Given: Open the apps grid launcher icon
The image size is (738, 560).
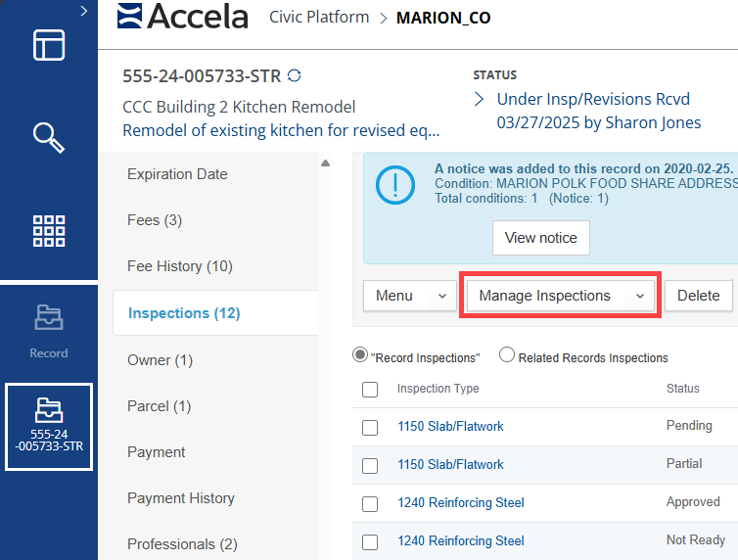Looking at the screenshot, I should point(49,231).
